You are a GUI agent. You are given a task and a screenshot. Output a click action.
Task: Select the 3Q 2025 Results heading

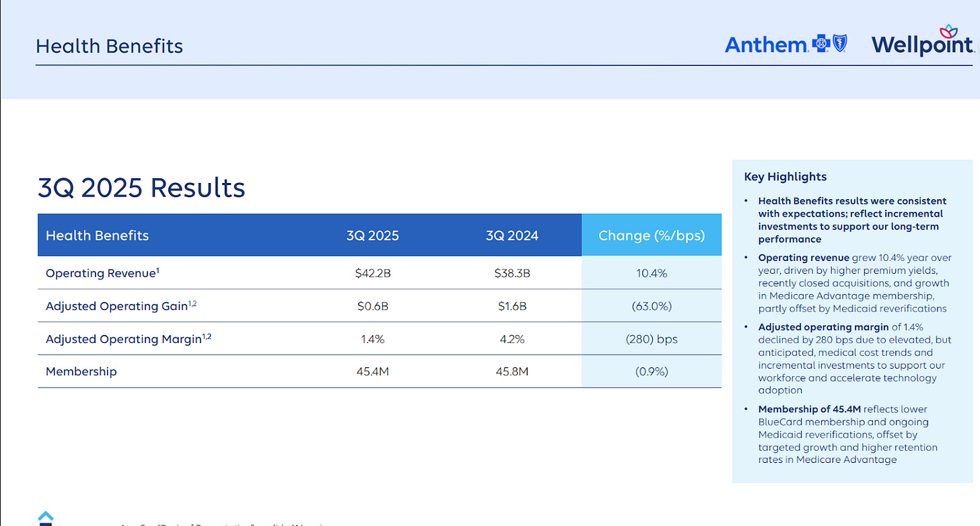pyautogui.click(x=141, y=188)
